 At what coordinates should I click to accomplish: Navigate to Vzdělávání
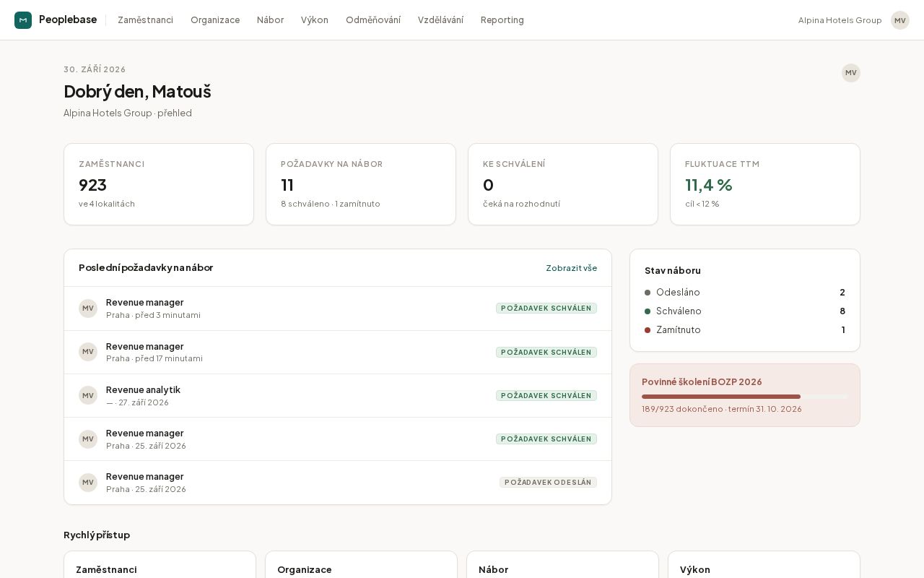440,20
